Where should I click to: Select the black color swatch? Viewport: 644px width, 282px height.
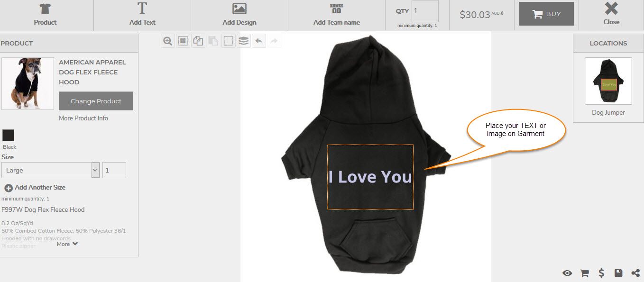click(x=9, y=135)
